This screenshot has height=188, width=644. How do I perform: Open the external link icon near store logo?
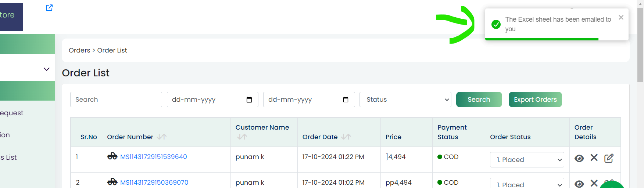click(49, 8)
